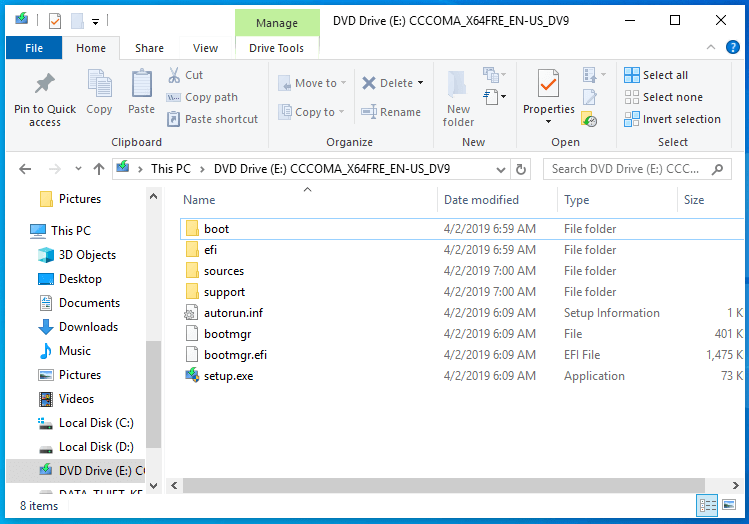Go back with the left arrow
Screen dimensions: 749x524
(25, 169)
